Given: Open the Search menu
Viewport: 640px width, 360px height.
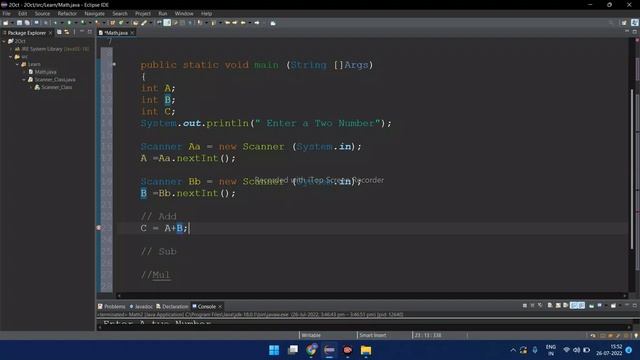Looking at the screenshot, I should 120,13.
